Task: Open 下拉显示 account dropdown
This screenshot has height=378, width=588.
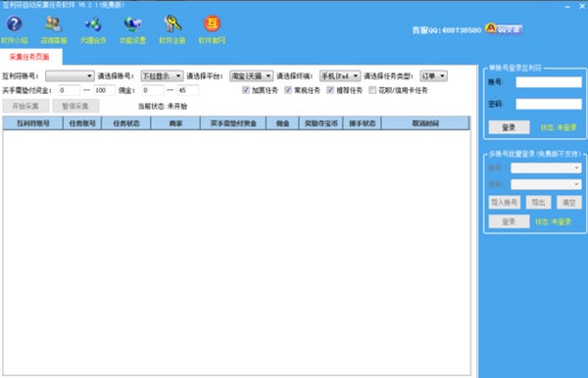Action: point(162,76)
